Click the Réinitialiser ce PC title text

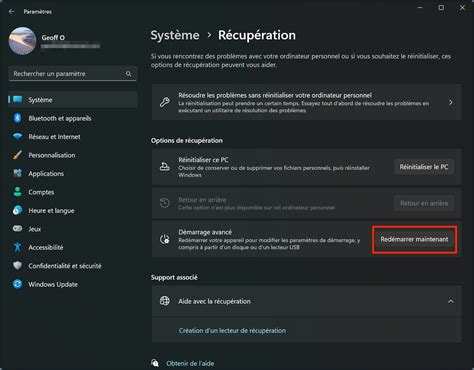[x=203, y=160]
